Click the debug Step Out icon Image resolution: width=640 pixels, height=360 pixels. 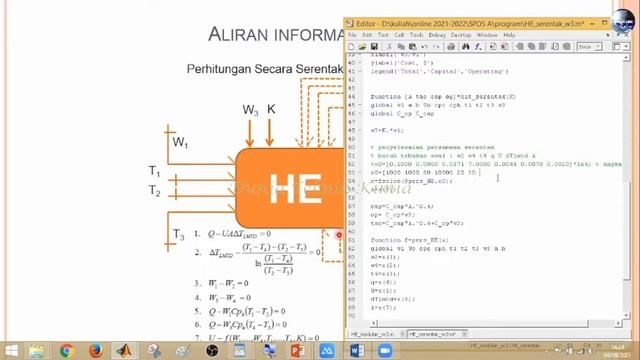[542, 47]
